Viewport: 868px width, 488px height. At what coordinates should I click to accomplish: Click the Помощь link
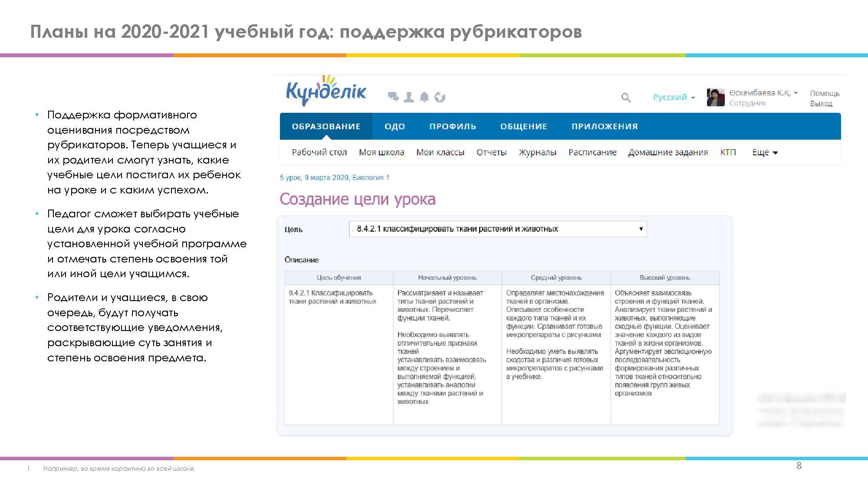pyautogui.click(x=825, y=93)
